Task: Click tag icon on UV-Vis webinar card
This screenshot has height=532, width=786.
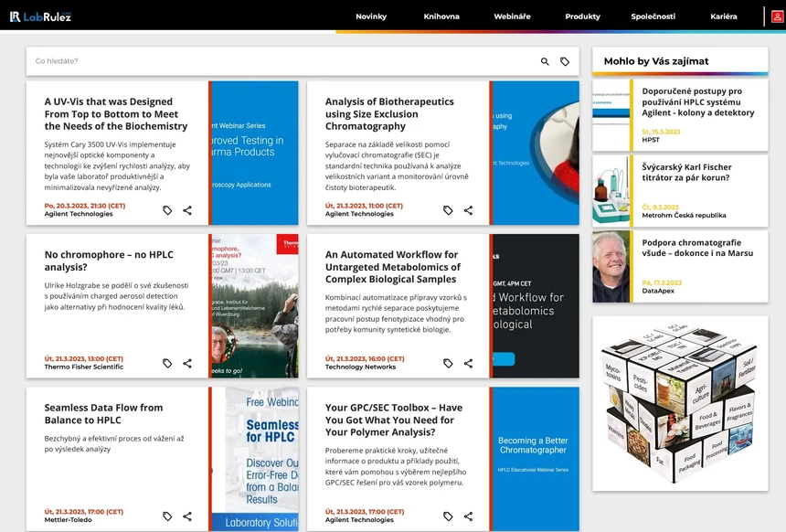Action: 167,210
